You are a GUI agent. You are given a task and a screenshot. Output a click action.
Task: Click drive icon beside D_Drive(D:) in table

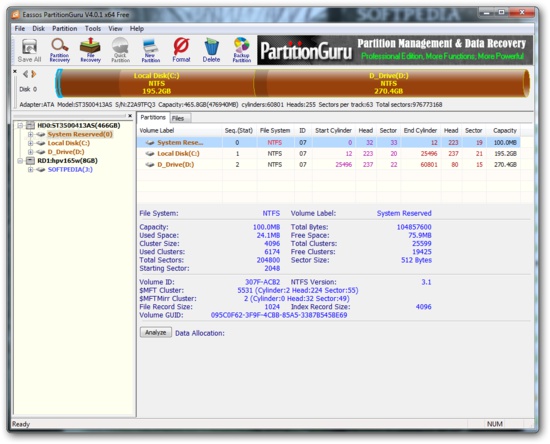pos(150,164)
